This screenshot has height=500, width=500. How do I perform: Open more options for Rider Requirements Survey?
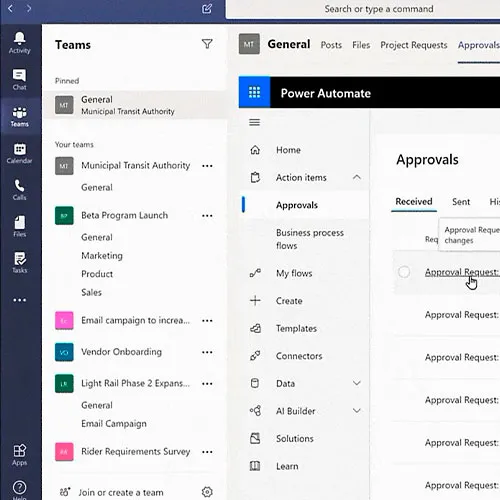(207, 452)
